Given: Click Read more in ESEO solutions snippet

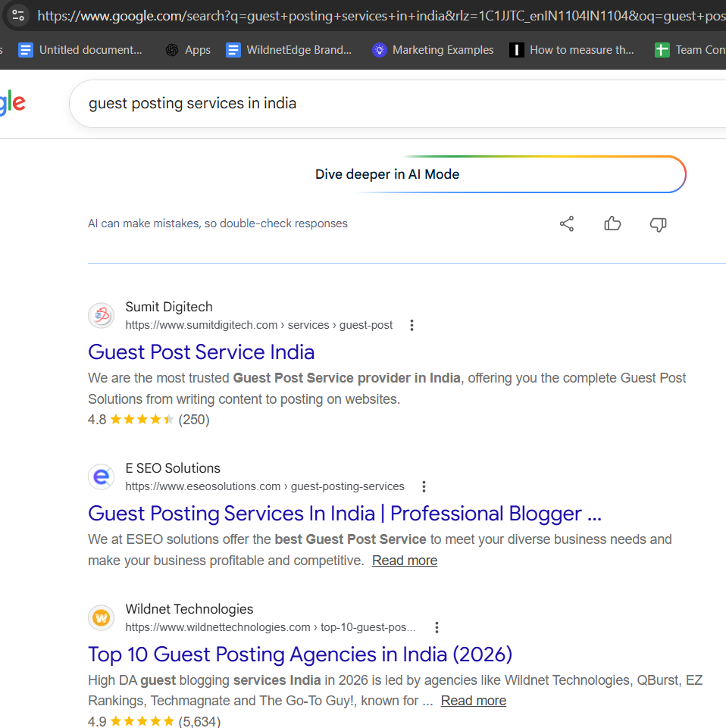Looking at the screenshot, I should (405, 561).
